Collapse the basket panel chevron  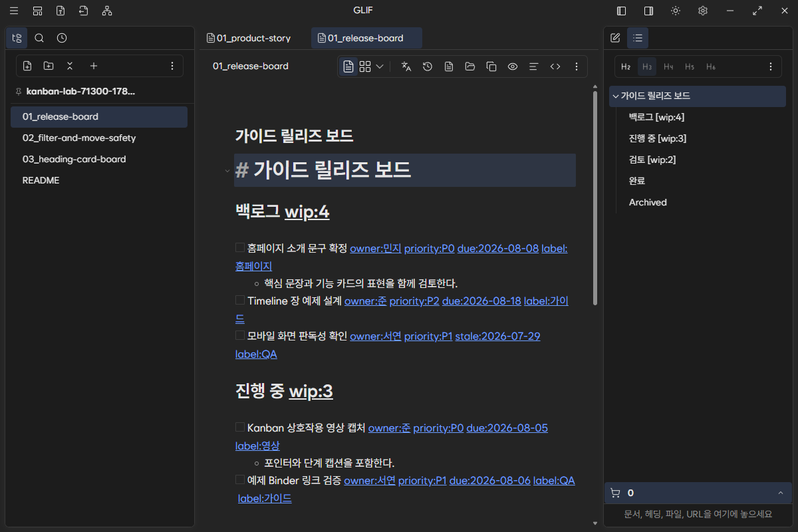(780, 493)
